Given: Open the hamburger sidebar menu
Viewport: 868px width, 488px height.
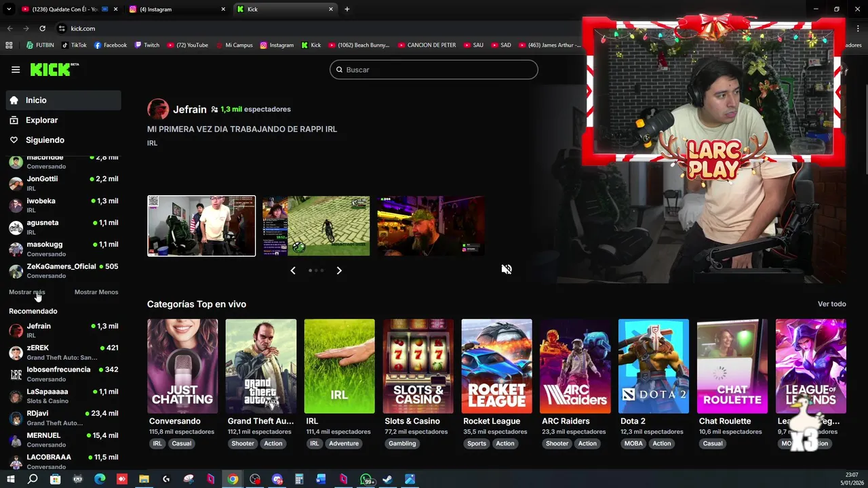Looking at the screenshot, I should (16, 69).
